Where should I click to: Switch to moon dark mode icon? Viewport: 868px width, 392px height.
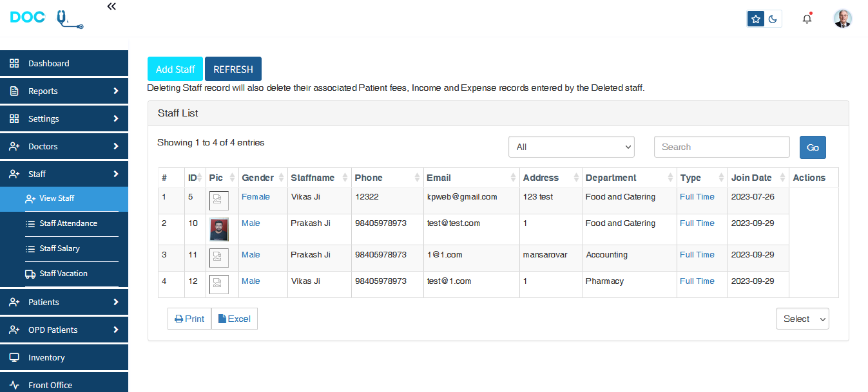(773, 19)
